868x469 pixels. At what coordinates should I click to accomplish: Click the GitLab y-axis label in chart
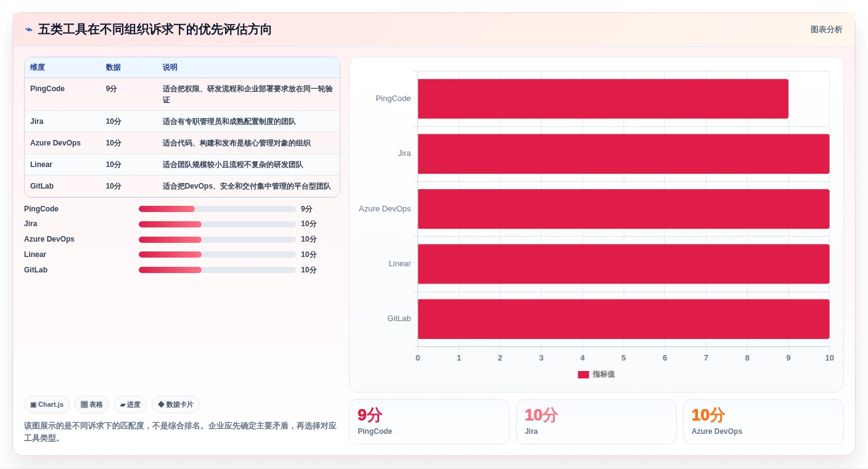[399, 319]
